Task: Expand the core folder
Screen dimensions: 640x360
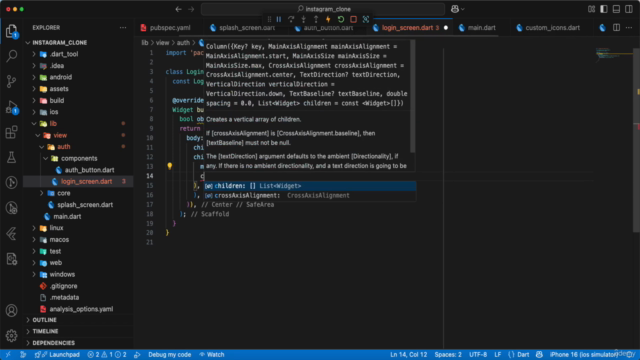Action: pos(64,193)
